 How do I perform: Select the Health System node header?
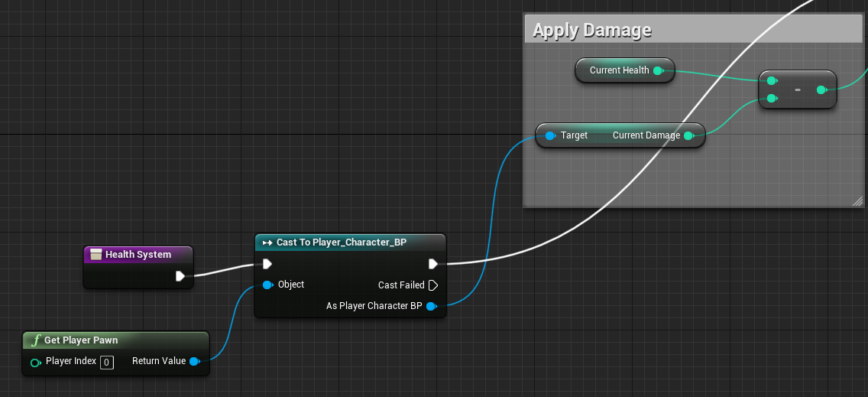138,255
